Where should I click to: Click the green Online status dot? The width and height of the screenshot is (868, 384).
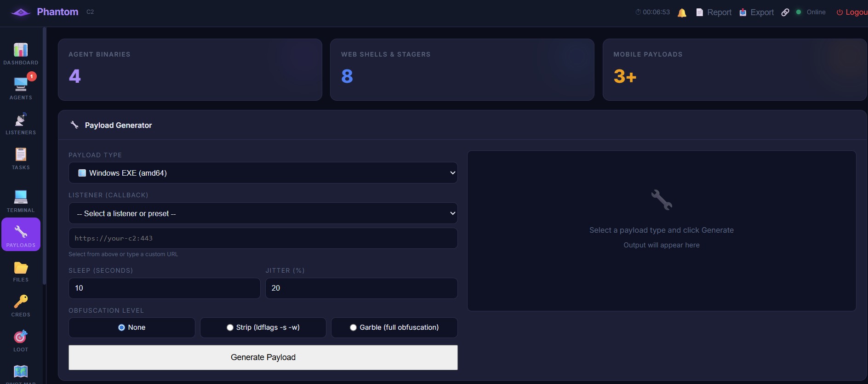[799, 12]
